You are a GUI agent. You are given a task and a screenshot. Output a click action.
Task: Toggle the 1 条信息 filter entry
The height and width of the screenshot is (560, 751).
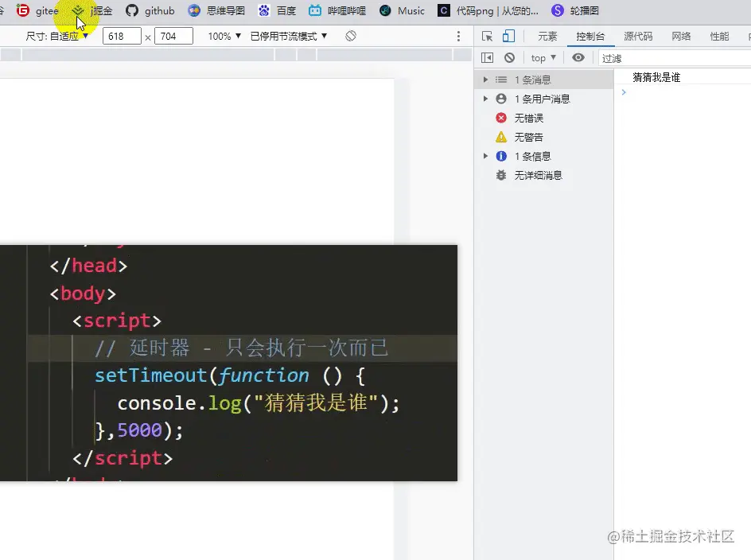(529, 156)
